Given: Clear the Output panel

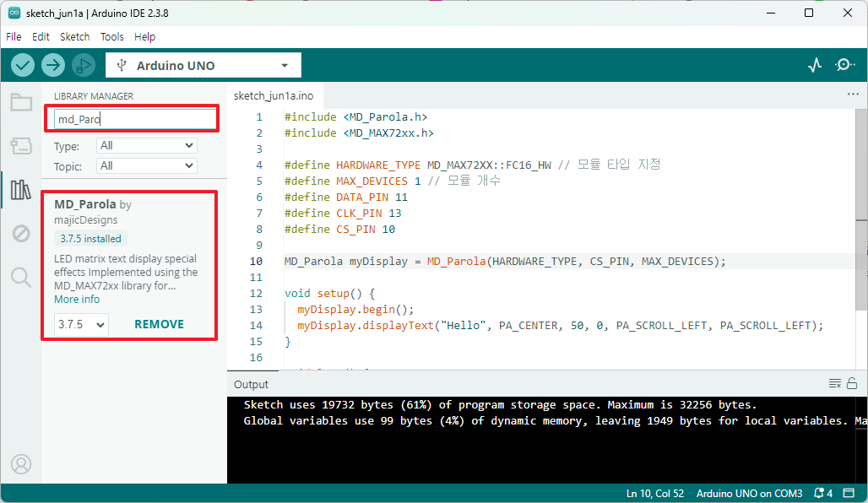Looking at the screenshot, I should [835, 383].
